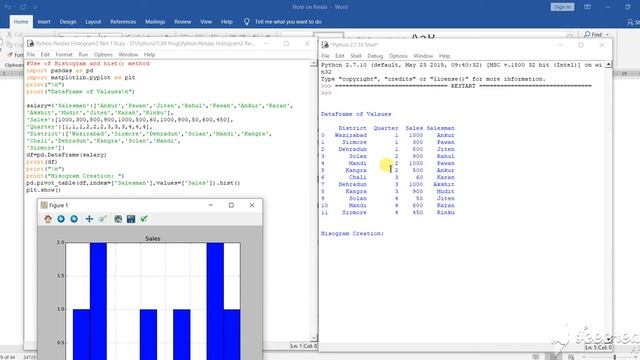Viewport: 640px width, 360px height.
Task: Open Home tab in Word ribbon
Action: click(x=21, y=22)
